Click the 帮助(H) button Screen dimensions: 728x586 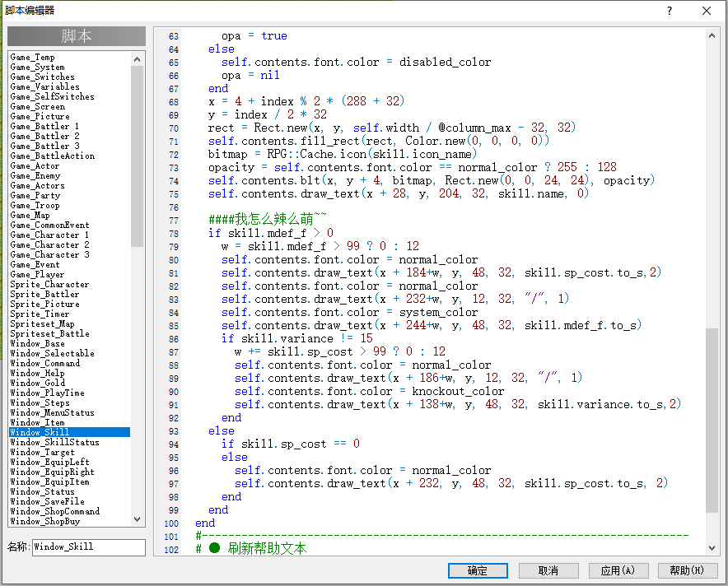coord(687,570)
